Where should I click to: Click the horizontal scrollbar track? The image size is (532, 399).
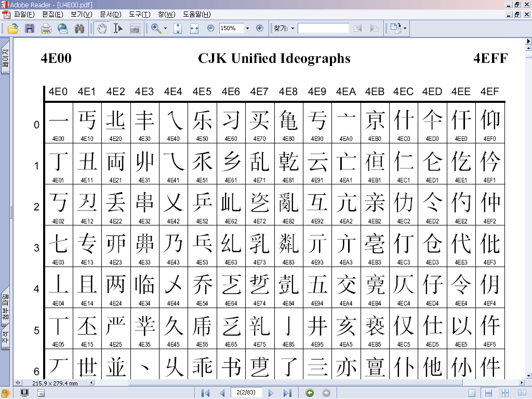[312, 383]
